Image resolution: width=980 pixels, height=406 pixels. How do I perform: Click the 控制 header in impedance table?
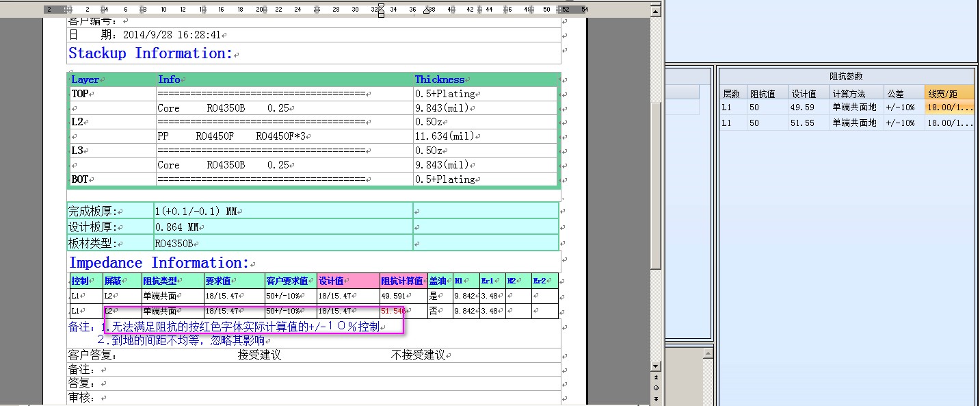click(x=86, y=281)
